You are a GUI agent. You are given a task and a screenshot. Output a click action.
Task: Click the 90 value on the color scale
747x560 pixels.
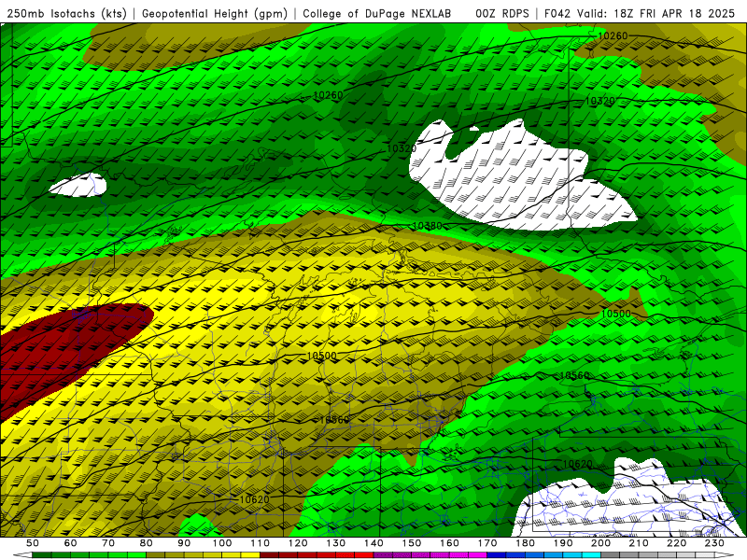(x=184, y=543)
